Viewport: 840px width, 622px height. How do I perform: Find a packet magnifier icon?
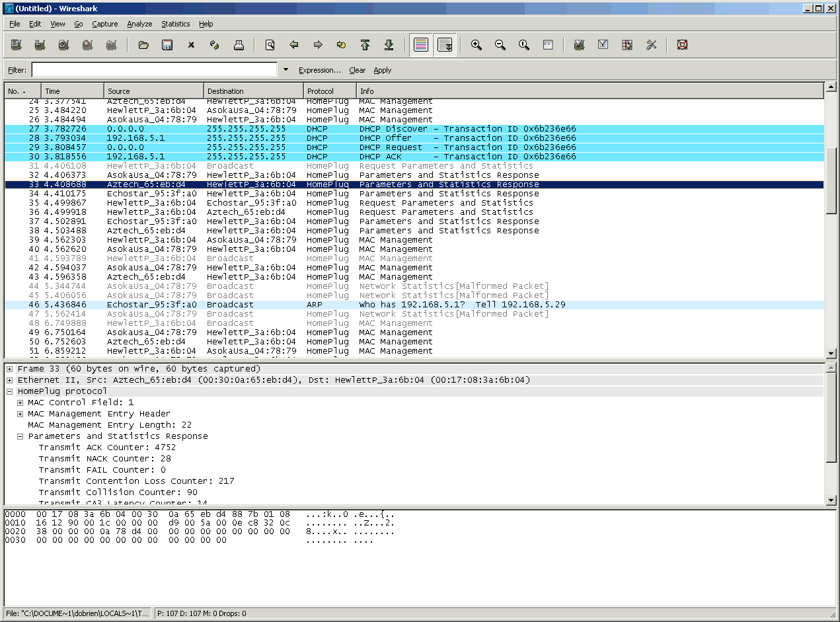tap(270, 45)
